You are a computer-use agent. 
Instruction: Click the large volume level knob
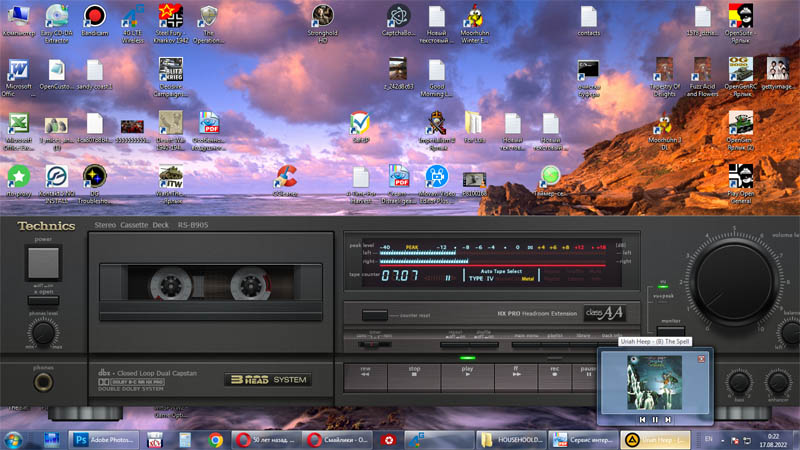tap(734, 282)
